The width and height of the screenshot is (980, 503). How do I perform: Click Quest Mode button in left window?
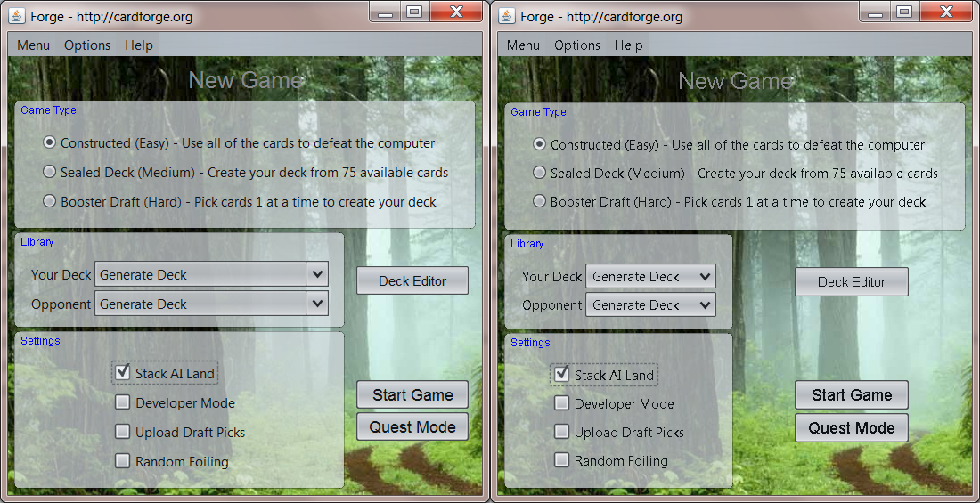(412, 426)
